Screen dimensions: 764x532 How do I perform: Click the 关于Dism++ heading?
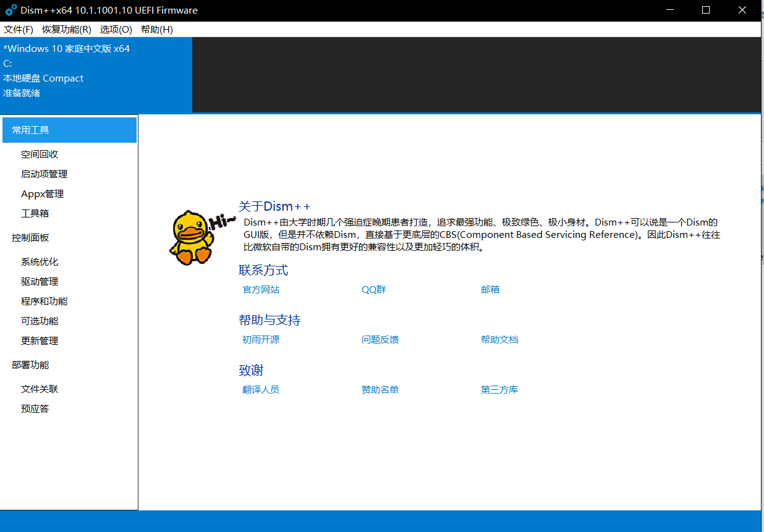[x=274, y=206]
